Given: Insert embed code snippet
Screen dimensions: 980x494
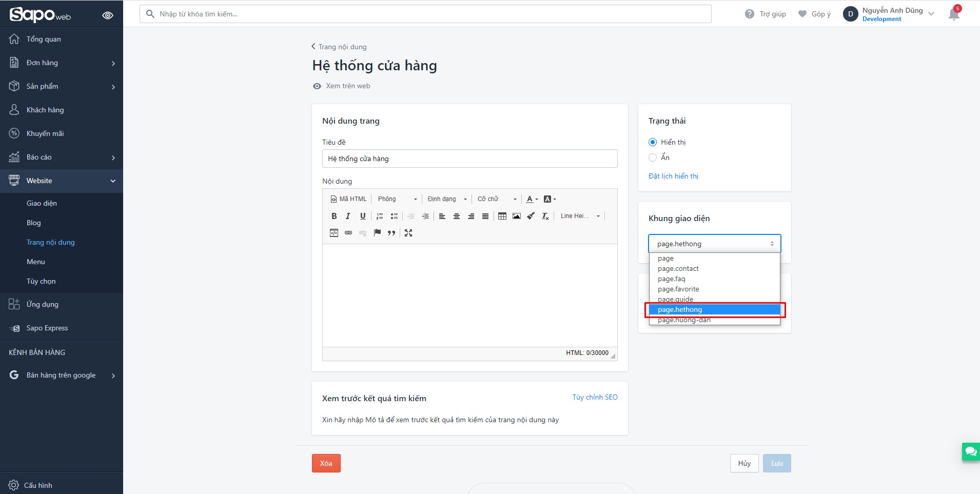Looking at the screenshot, I should (334, 233).
